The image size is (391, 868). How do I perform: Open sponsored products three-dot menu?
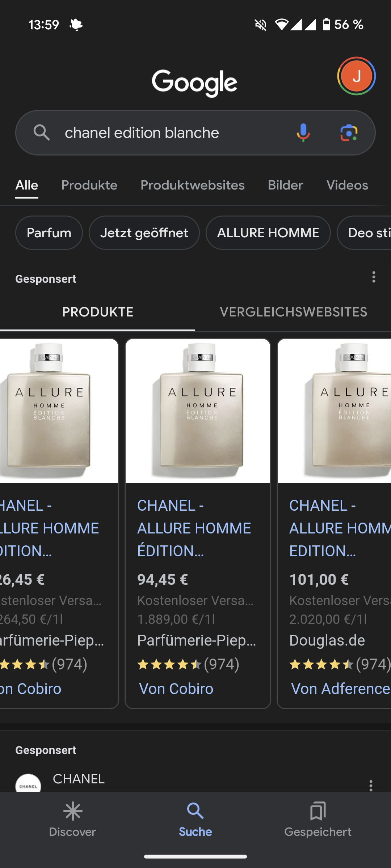pos(374,277)
